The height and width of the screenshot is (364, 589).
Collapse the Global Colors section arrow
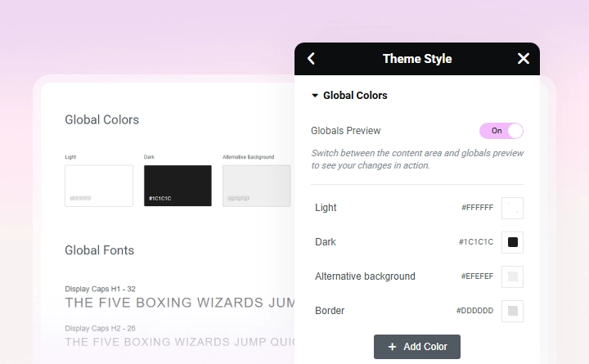pos(315,96)
